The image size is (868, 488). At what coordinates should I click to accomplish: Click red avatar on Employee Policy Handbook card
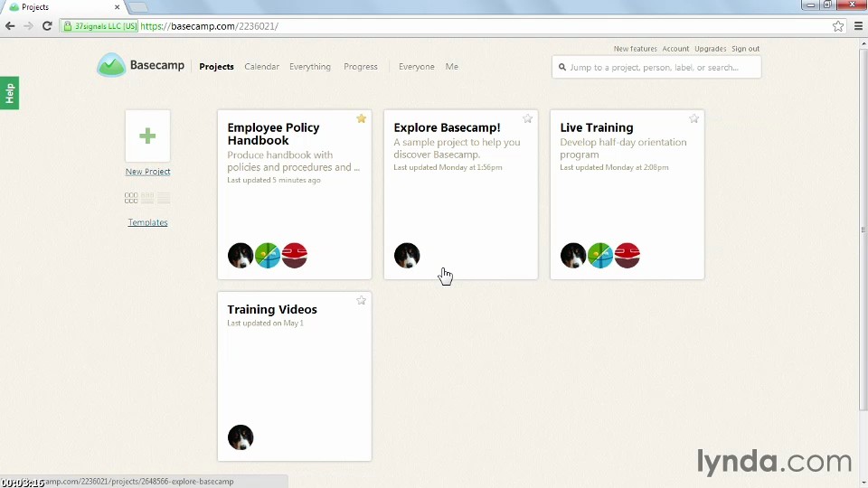point(295,255)
